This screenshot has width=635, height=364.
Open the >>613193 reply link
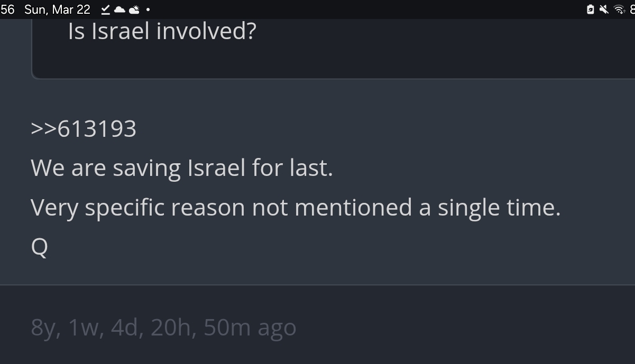pos(84,129)
